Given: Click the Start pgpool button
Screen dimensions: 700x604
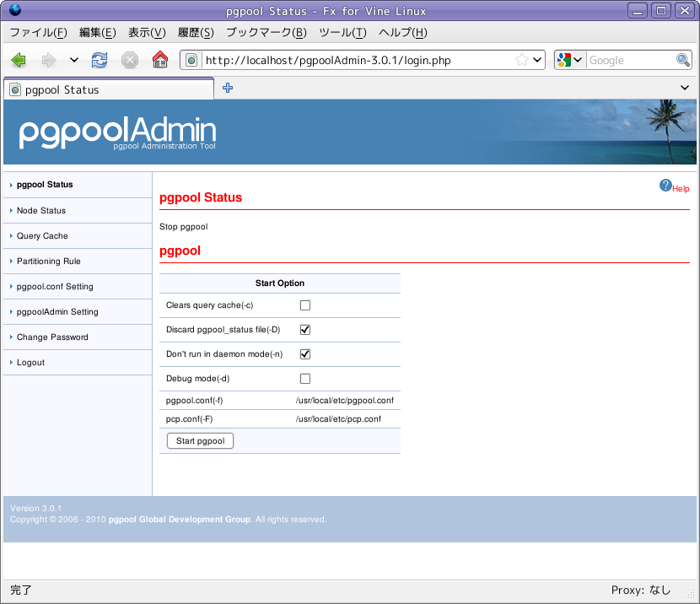Looking at the screenshot, I should click(200, 441).
